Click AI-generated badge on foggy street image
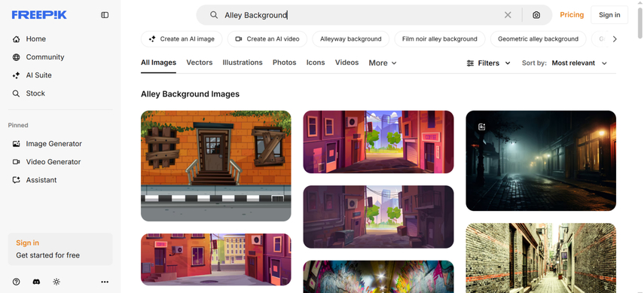 coord(482,127)
